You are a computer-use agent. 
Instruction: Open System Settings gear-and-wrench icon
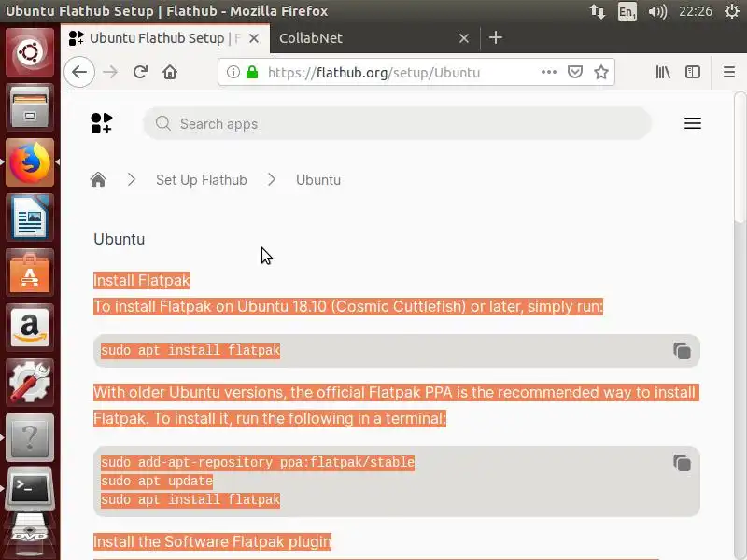click(x=30, y=383)
